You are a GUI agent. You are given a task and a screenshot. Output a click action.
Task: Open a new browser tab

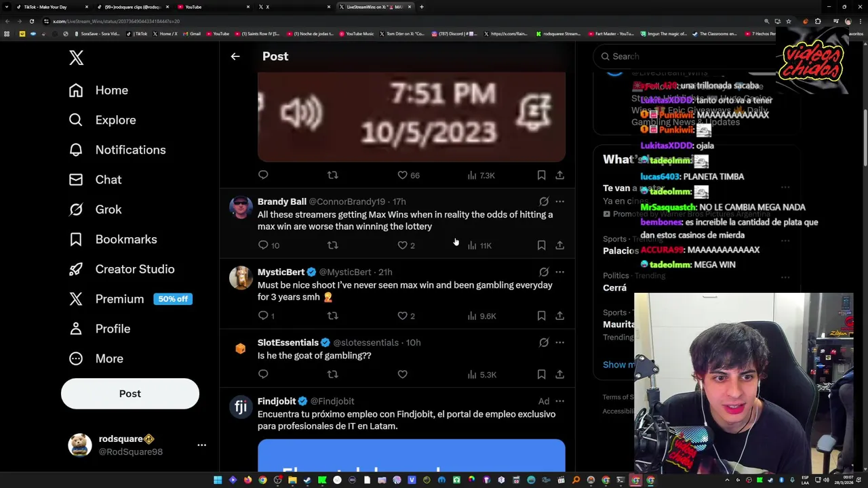[422, 7]
